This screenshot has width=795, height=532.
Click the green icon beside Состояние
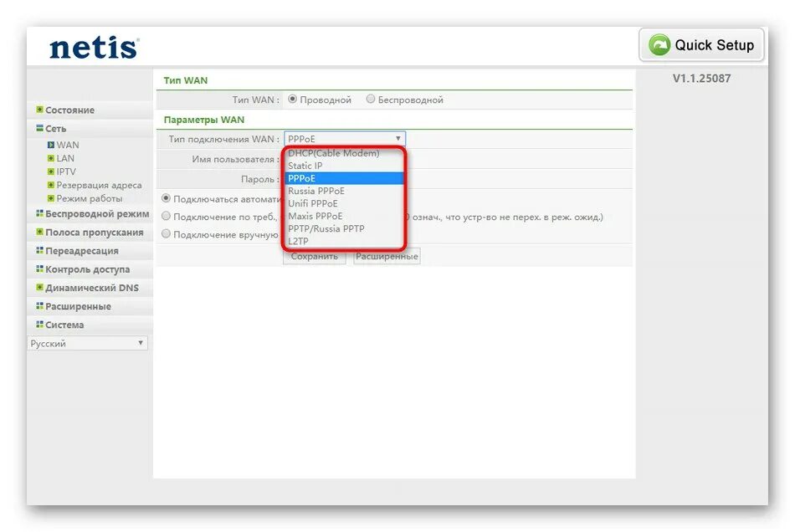point(39,110)
